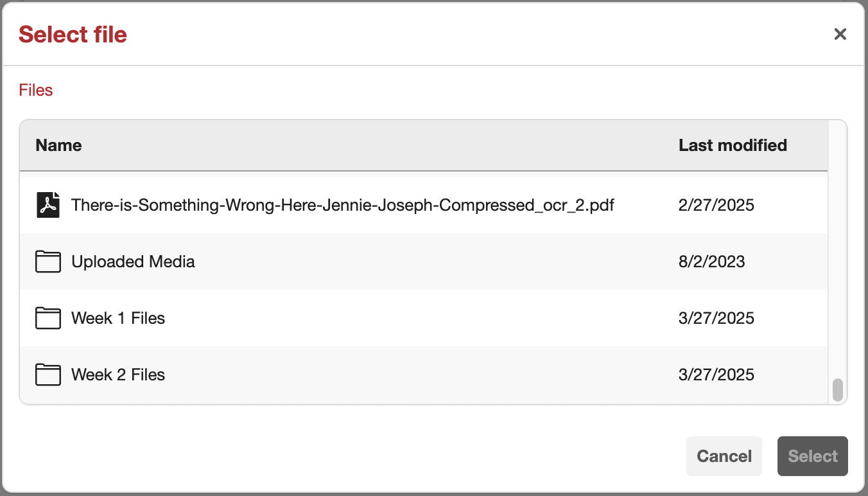Select the There-is-Something-Wrong-Here PDF file
The width and height of the screenshot is (868, 496).
point(342,205)
